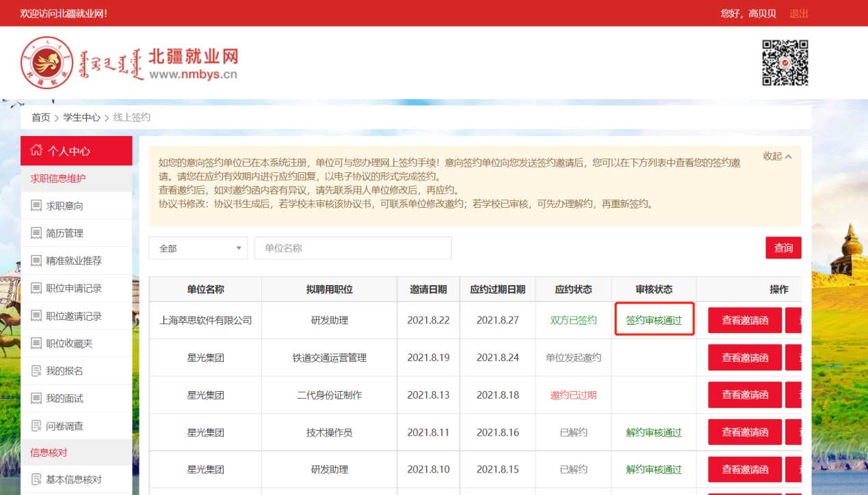The height and width of the screenshot is (495, 868).
Task: Open 我的面试 in the sidebar
Action: click(x=64, y=398)
